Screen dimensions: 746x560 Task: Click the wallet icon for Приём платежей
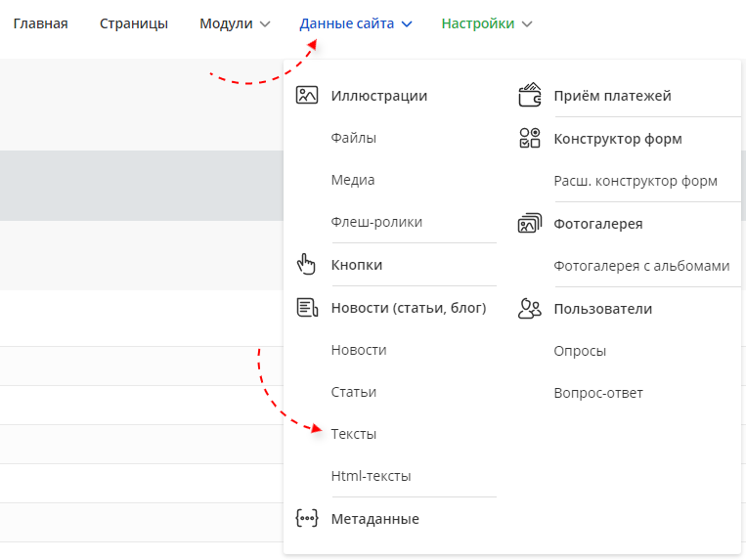click(x=529, y=96)
